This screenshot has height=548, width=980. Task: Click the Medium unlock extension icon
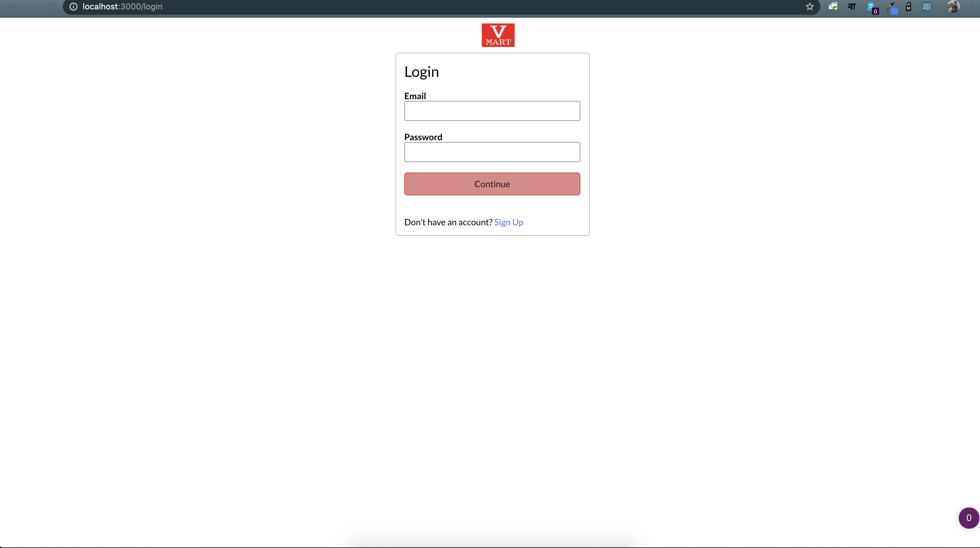[908, 6]
